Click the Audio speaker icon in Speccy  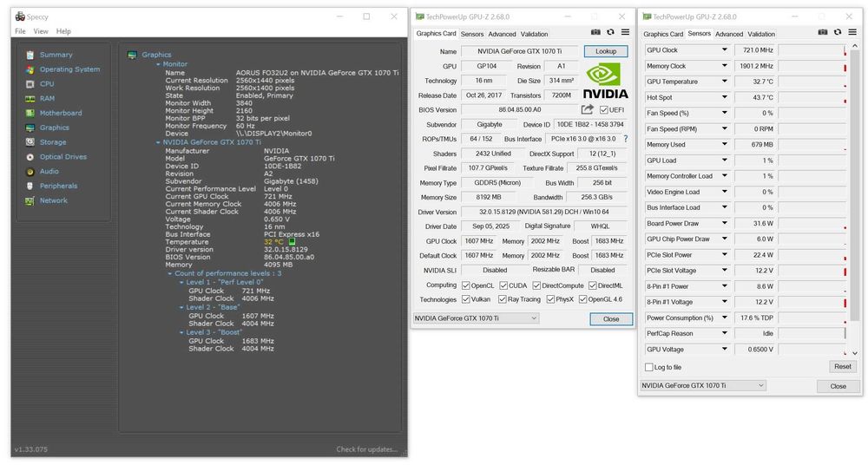coord(30,172)
